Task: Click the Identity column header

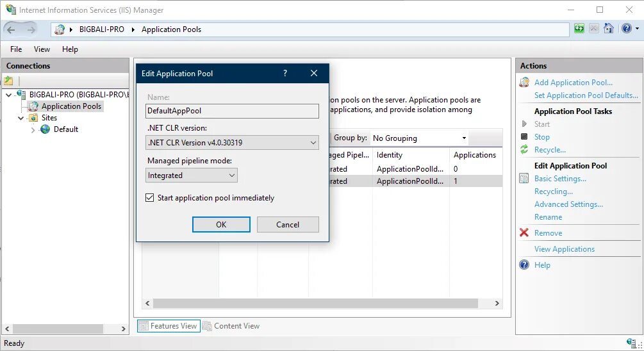Action: tap(411, 155)
